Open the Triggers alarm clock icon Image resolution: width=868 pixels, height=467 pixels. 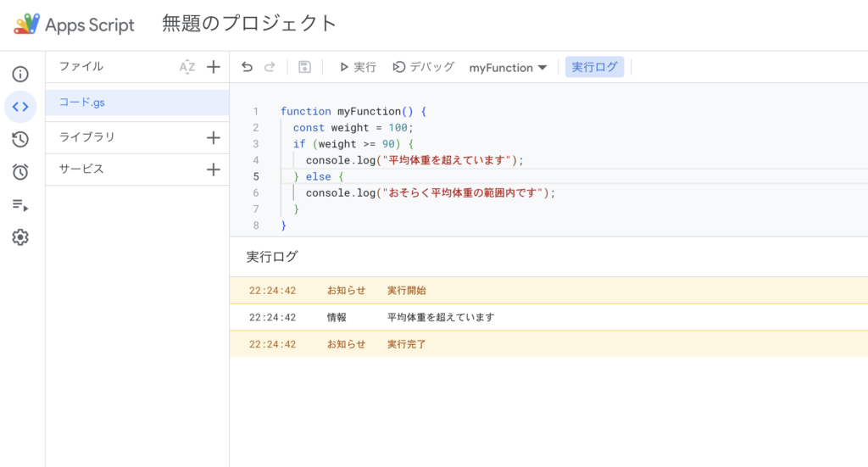tap(20, 172)
